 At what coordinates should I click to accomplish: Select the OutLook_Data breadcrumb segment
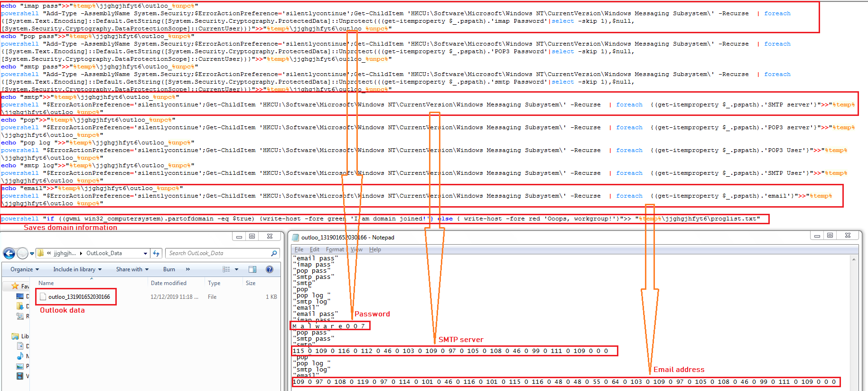point(104,253)
